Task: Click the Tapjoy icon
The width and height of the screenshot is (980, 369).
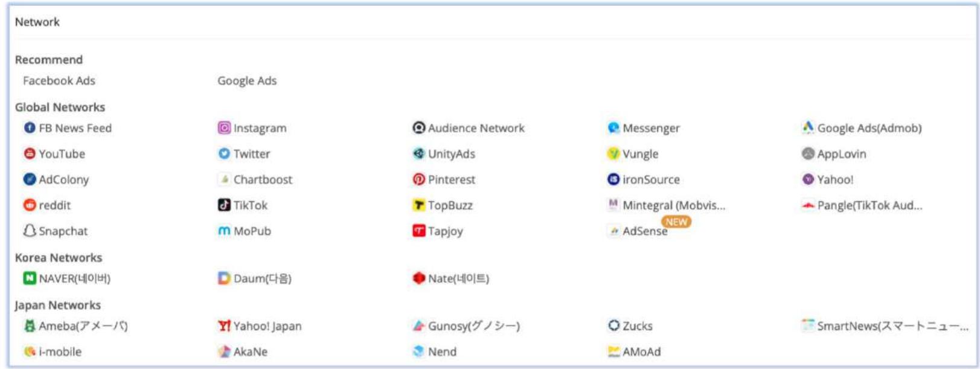Action: point(419,231)
